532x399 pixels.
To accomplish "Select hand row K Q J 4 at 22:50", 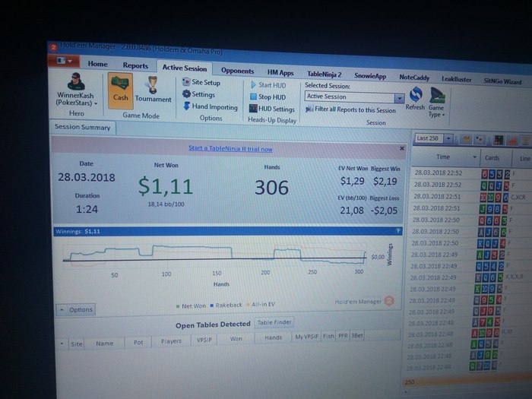I will click(471, 243).
